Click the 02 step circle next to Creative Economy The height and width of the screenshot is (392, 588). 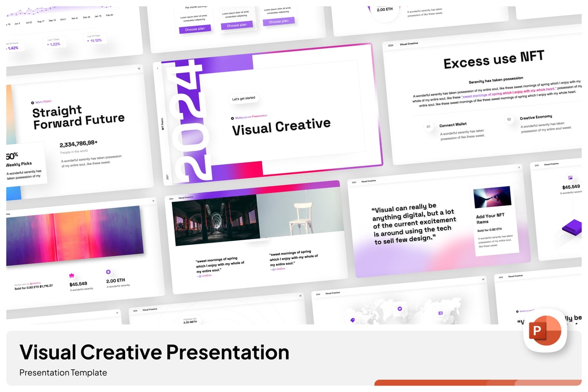[509, 120]
